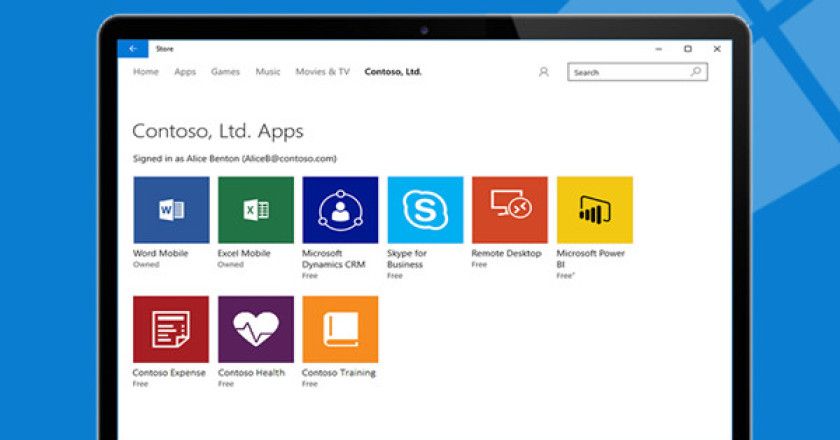Open the Contoso Training app tile
840x440 pixels.
[x=340, y=329]
